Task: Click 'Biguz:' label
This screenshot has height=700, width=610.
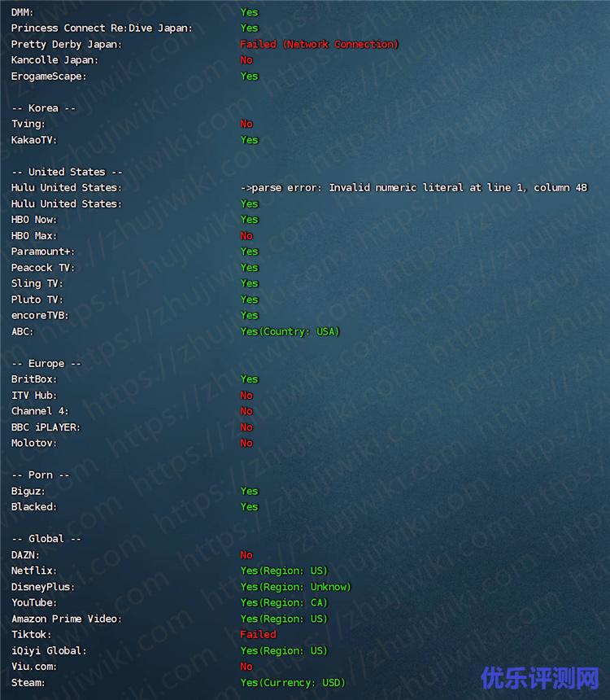Action: pos(28,491)
